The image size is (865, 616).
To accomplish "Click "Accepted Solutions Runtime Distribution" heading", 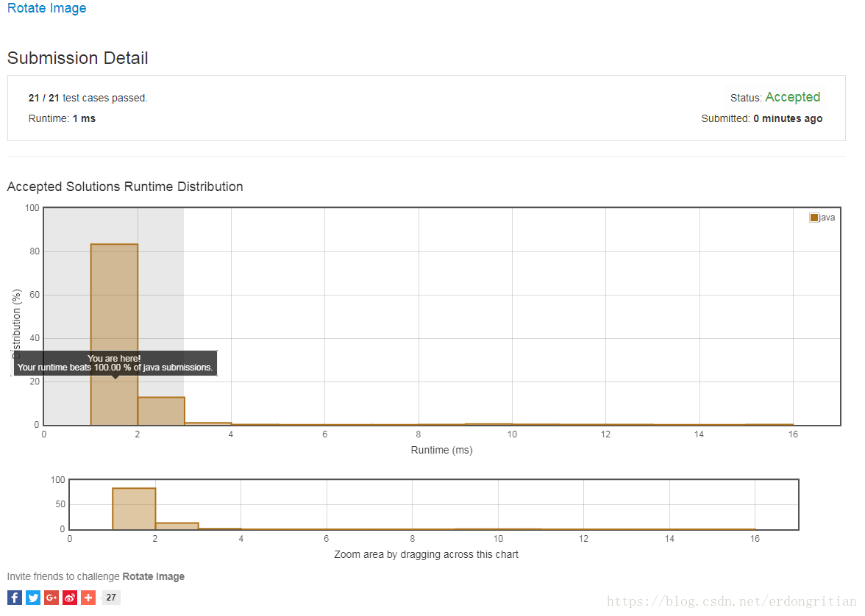I will [125, 187].
